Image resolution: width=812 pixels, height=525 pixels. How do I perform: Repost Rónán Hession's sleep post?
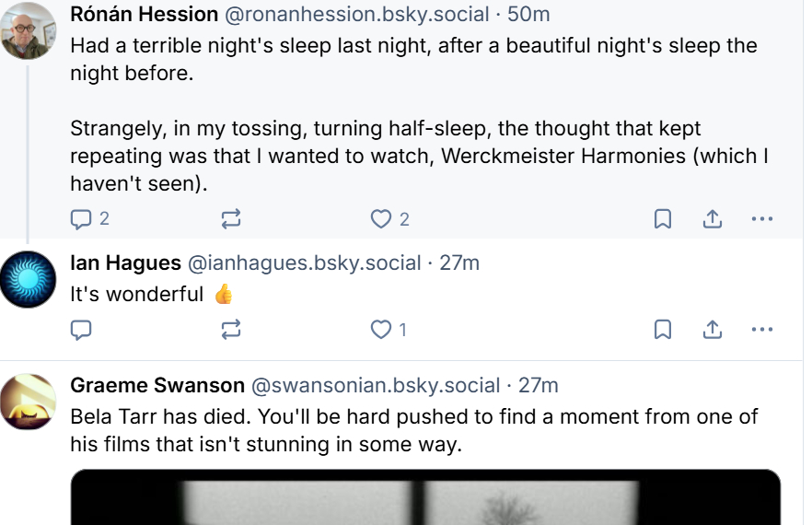point(231,219)
